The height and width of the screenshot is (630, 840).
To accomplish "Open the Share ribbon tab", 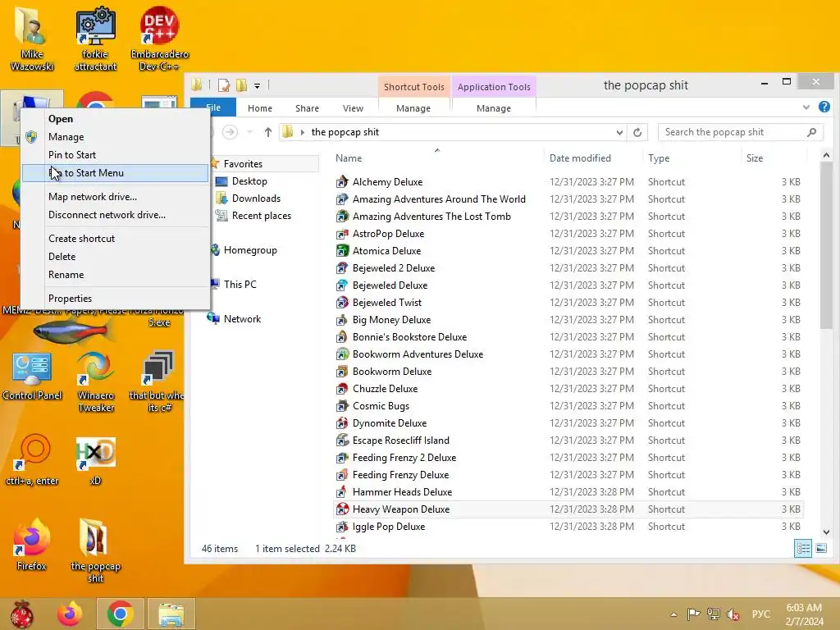I will coord(307,108).
